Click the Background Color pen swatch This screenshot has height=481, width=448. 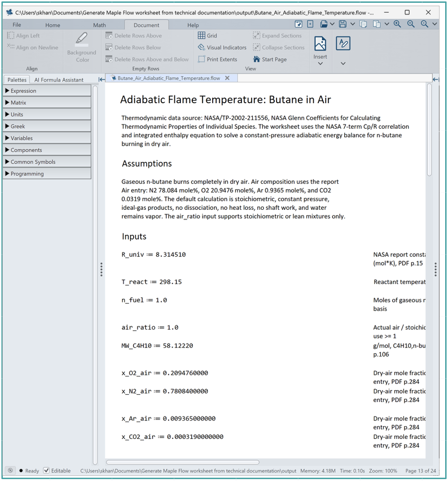point(81,39)
